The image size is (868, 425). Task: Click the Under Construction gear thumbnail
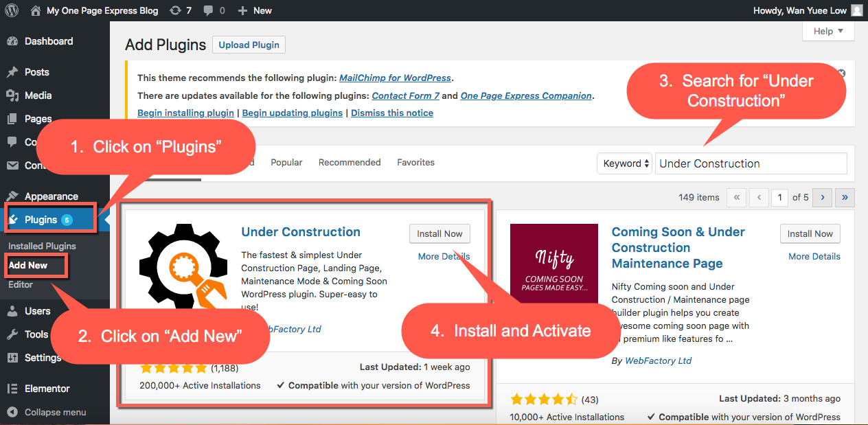point(183,266)
